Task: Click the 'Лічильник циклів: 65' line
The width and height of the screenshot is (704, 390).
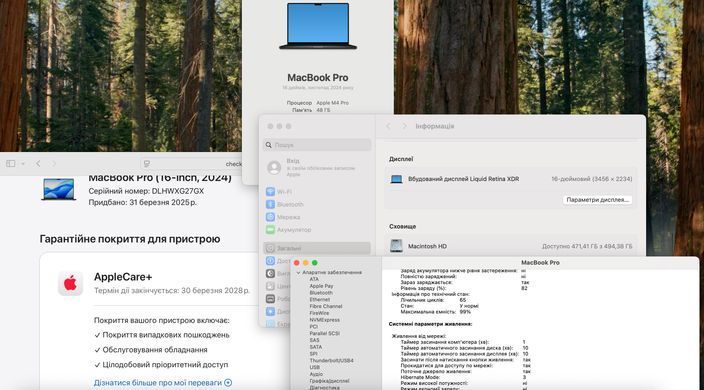Action: click(433, 300)
